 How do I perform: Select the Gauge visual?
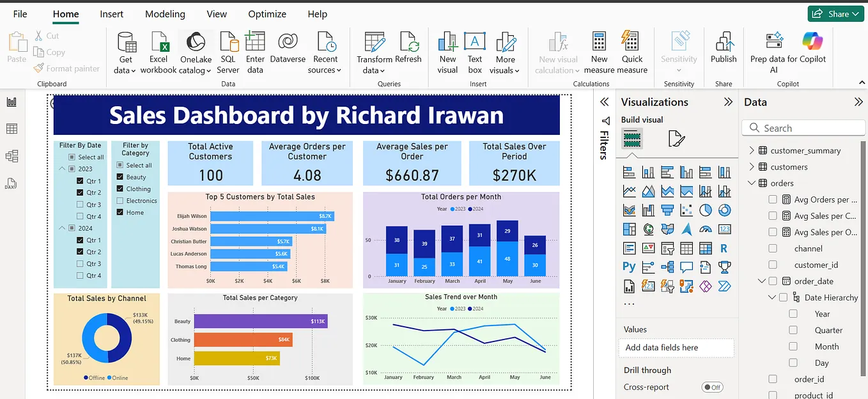tap(705, 229)
